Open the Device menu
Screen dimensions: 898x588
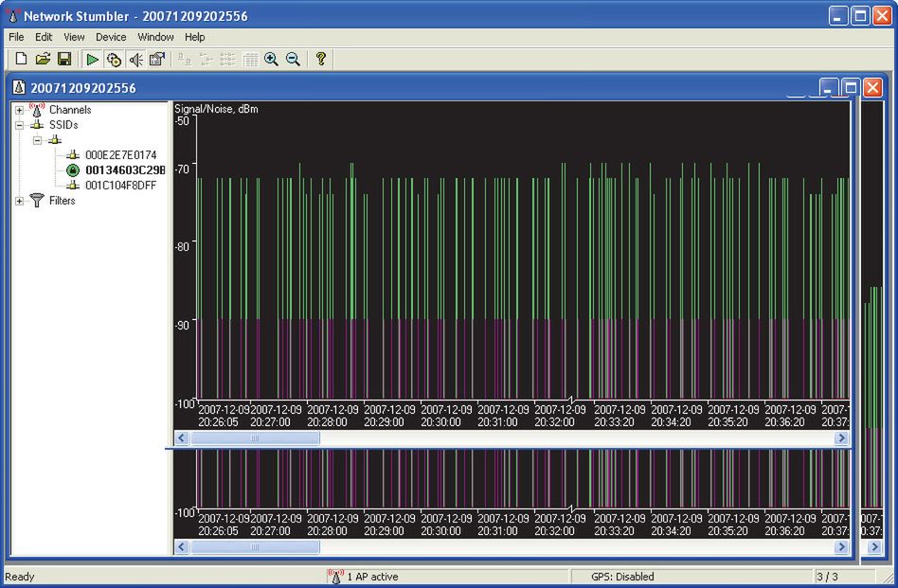111,37
